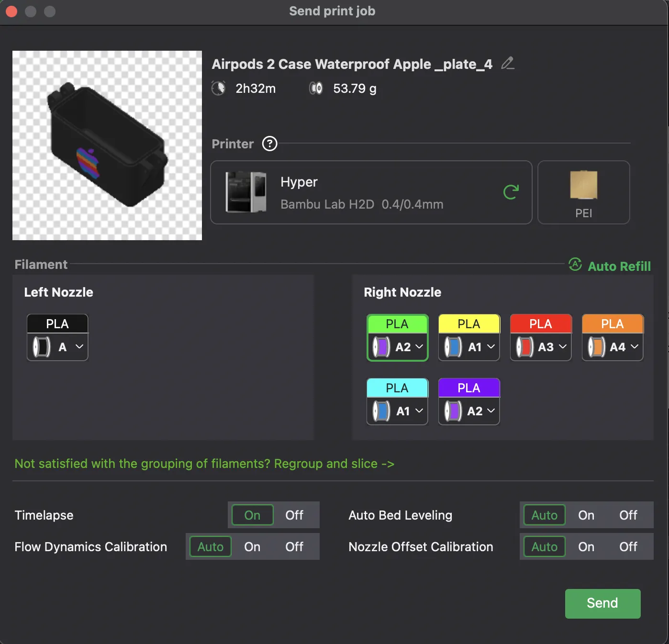Set Auto Bed Leveling to Auto
The height and width of the screenshot is (644, 669).
click(545, 515)
